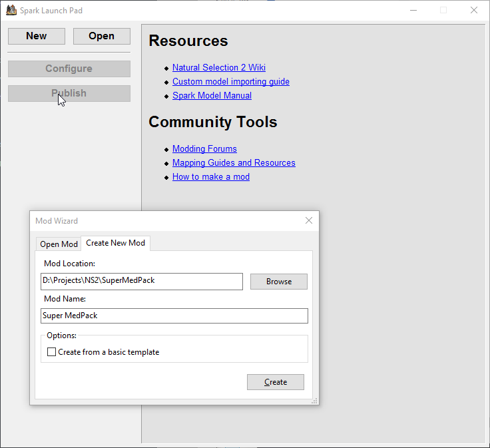490x448 pixels.
Task: Click the Mod Location label
Action: 69,264
